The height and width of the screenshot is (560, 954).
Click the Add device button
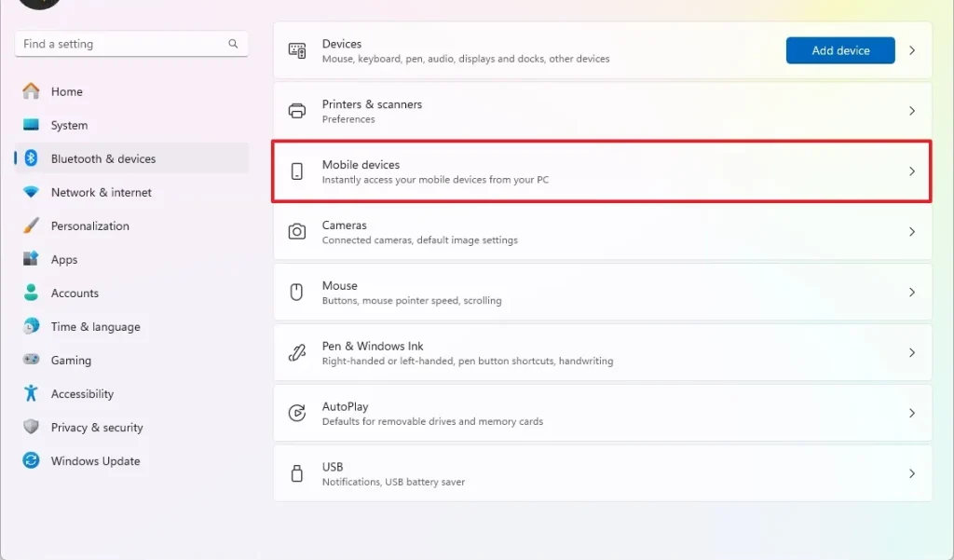click(x=840, y=50)
